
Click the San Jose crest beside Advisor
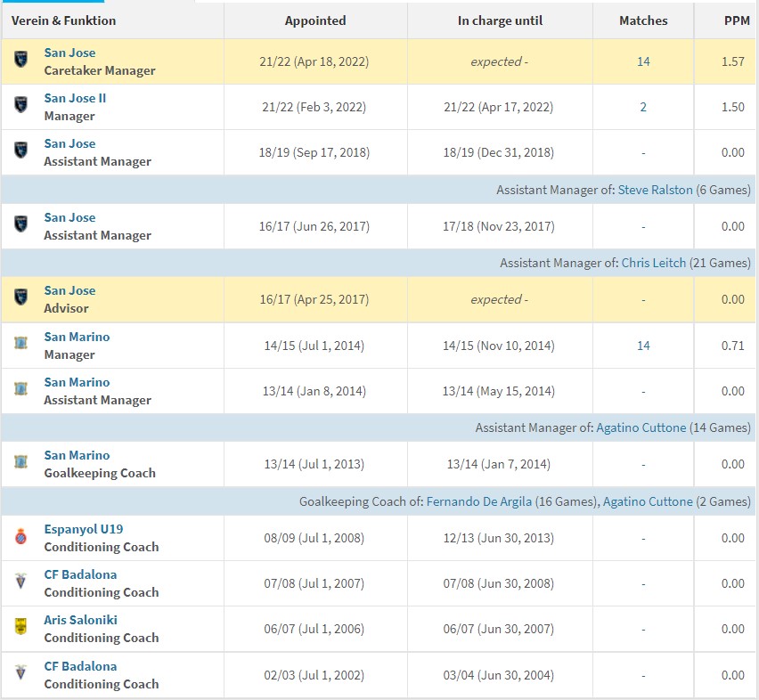[x=20, y=299]
